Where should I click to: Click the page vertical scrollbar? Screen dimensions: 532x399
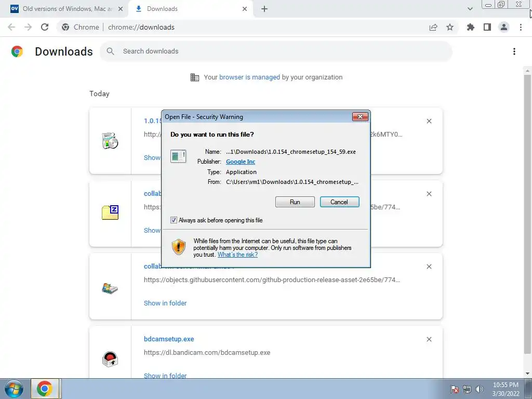527,214
